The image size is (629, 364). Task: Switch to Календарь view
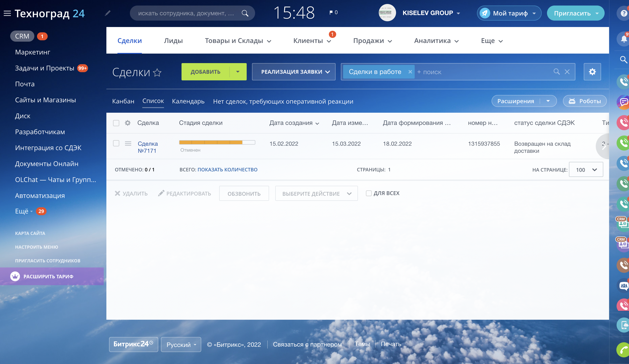pyautogui.click(x=188, y=101)
